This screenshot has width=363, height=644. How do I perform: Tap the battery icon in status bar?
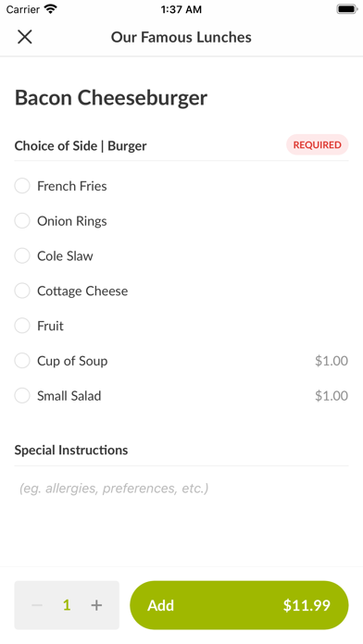tap(347, 9)
